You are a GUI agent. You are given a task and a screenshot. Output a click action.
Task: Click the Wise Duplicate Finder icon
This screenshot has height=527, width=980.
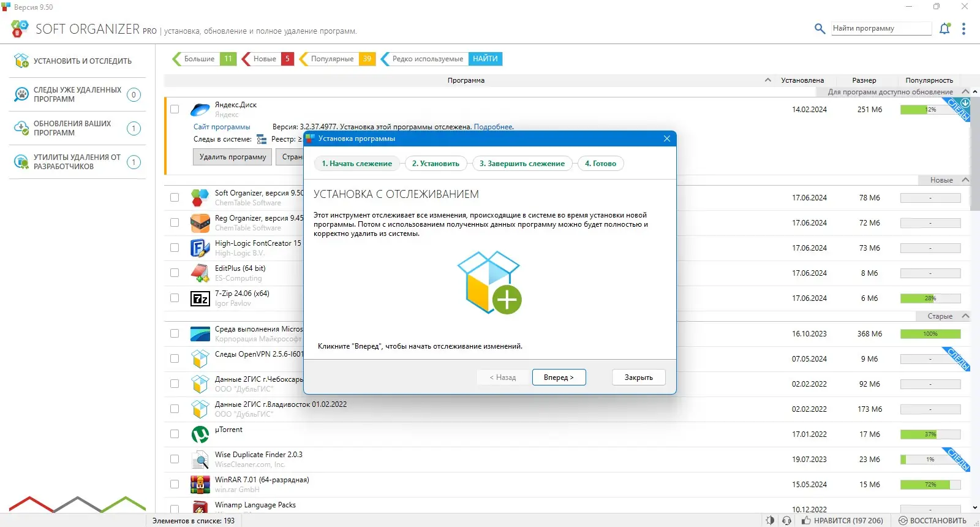(x=200, y=460)
